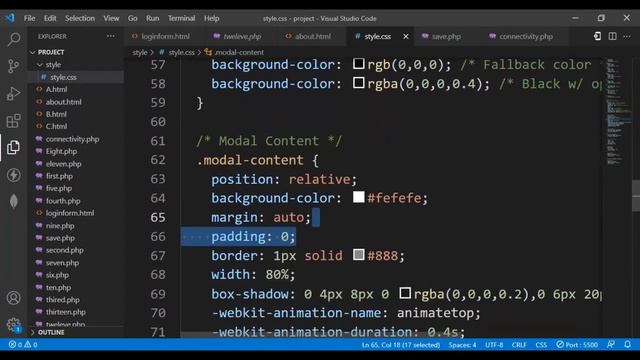Image resolution: width=640 pixels, height=360 pixels.
Task: Open the Selection menu
Action: pyautogui.click(x=80, y=18)
